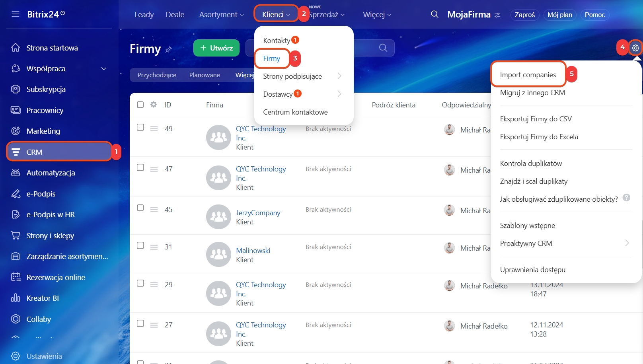The width and height of the screenshot is (643, 364).
Task: Expand the Współpraca sidebar section
Action: point(104,69)
